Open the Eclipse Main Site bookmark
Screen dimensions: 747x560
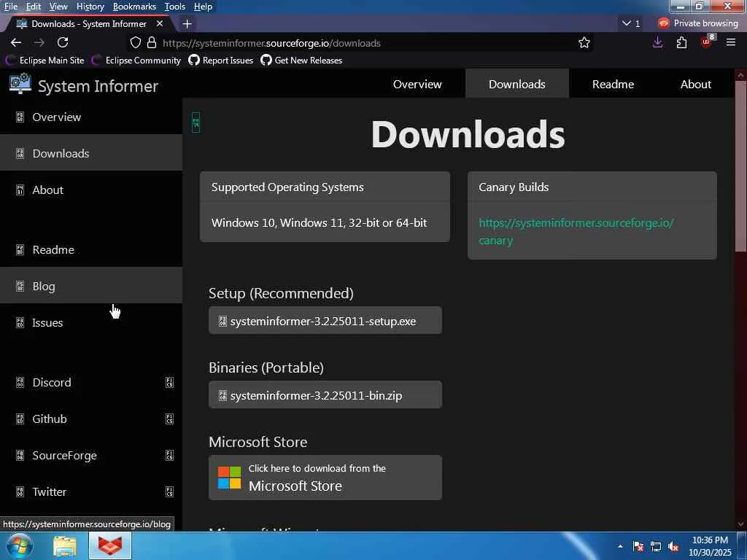(44, 61)
